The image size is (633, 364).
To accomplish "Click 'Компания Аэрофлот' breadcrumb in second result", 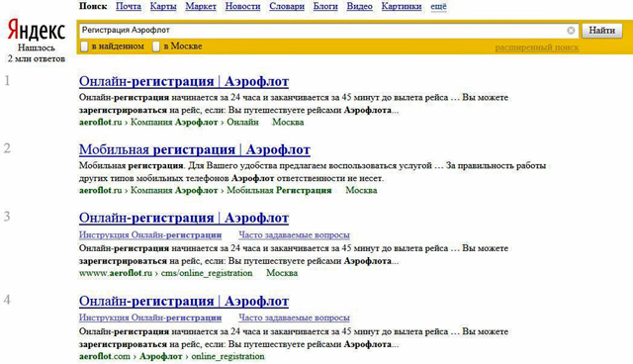I will [x=174, y=191].
